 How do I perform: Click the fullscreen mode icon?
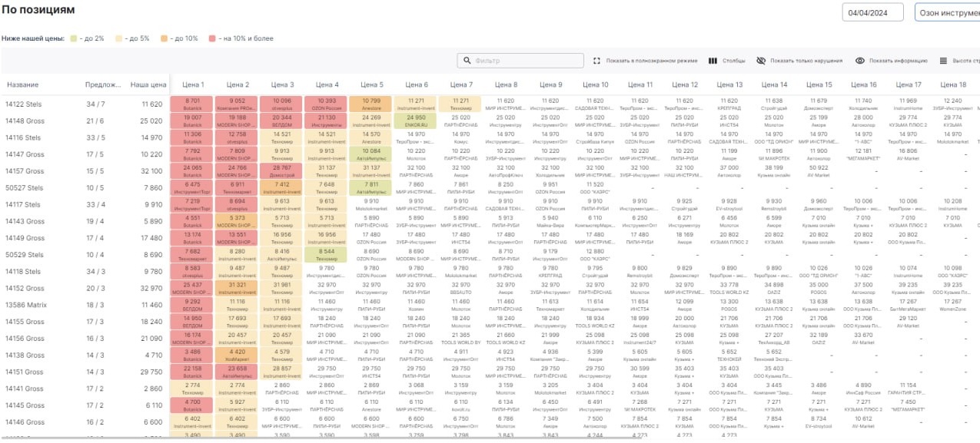(596, 61)
